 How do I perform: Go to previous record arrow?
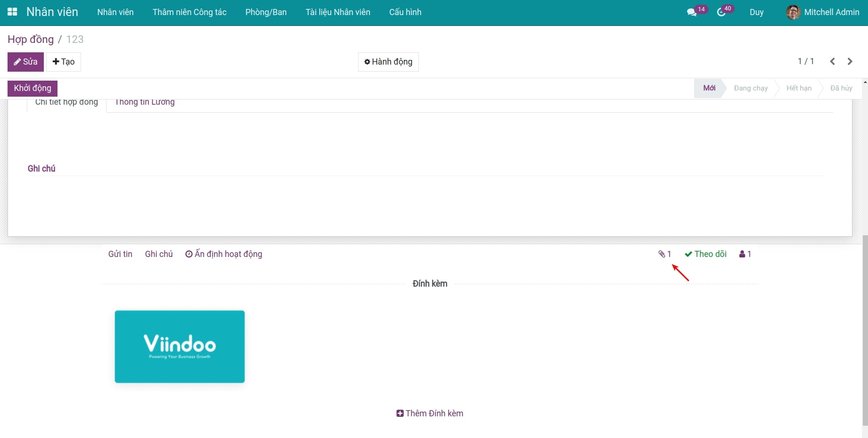point(833,62)
